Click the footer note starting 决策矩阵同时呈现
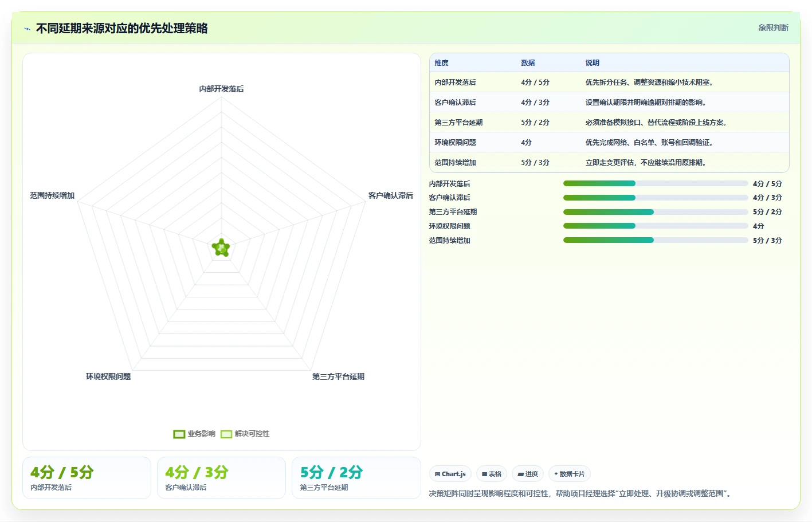 point(581,493)
